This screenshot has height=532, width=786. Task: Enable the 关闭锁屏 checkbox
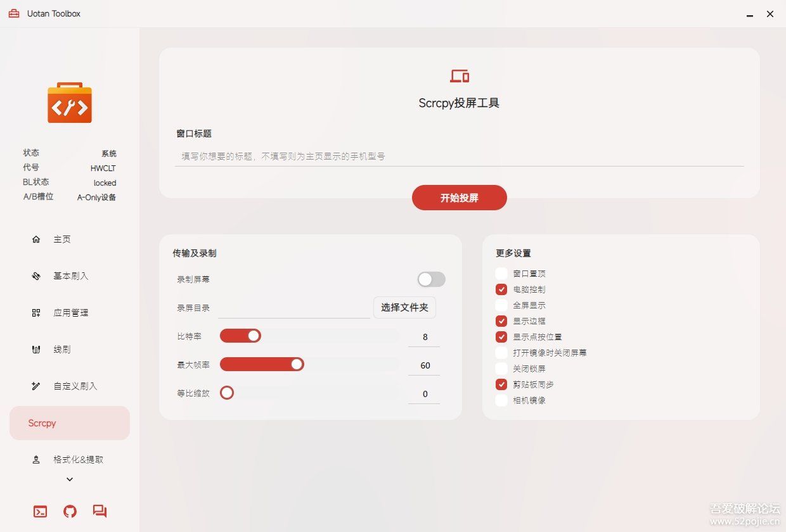501,369
